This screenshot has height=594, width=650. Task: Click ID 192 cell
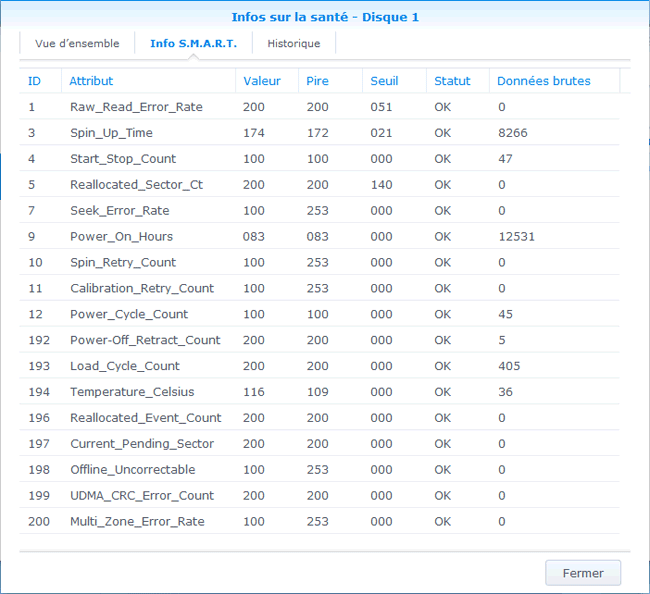coord(39,340)
